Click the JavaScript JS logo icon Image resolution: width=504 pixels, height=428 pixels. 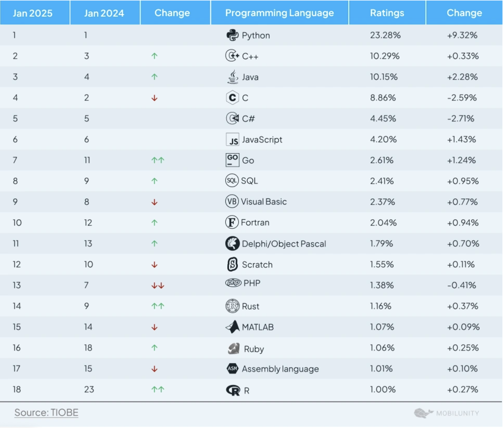click(x=232, y=140)
